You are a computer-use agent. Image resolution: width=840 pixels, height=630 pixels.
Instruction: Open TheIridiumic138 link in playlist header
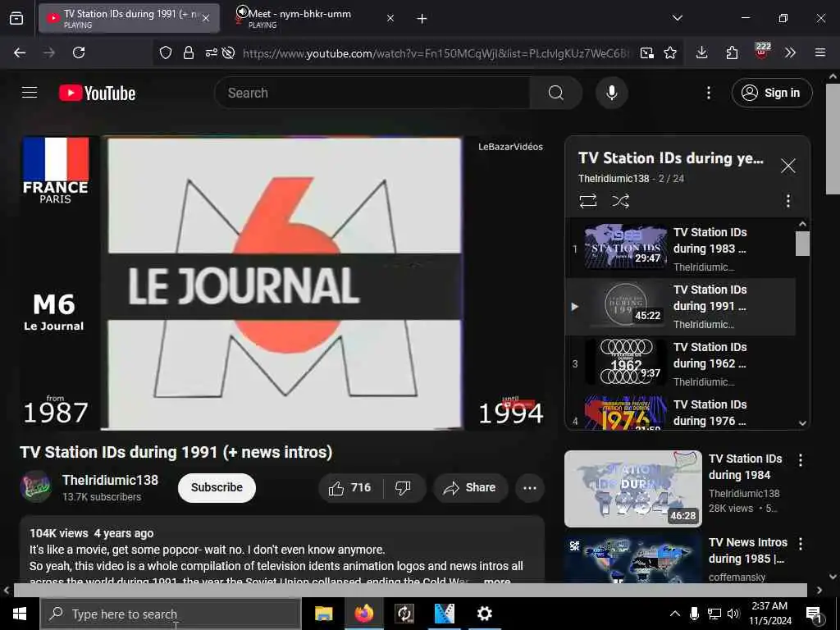tap(614, 178)
